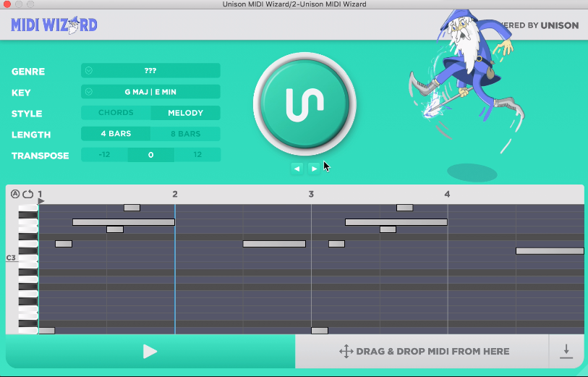Screen dimensions: 588x377
Task: Click the C3 key label on the piano
Action: pyautogui.click(x=11, y=258)
